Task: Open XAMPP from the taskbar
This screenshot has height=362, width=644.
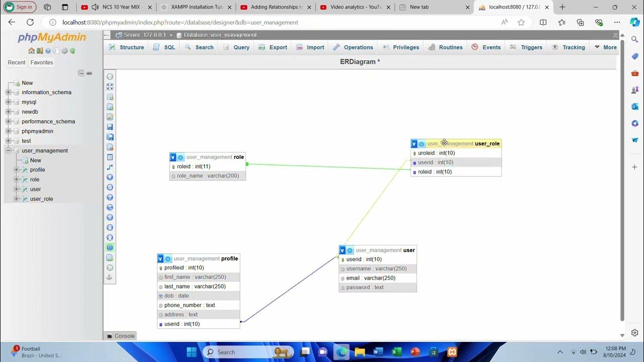Action: click(x=452, y=352)
